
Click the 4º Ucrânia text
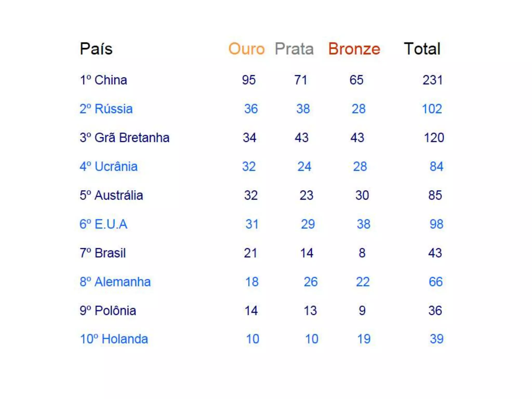(x=108, y=167)
